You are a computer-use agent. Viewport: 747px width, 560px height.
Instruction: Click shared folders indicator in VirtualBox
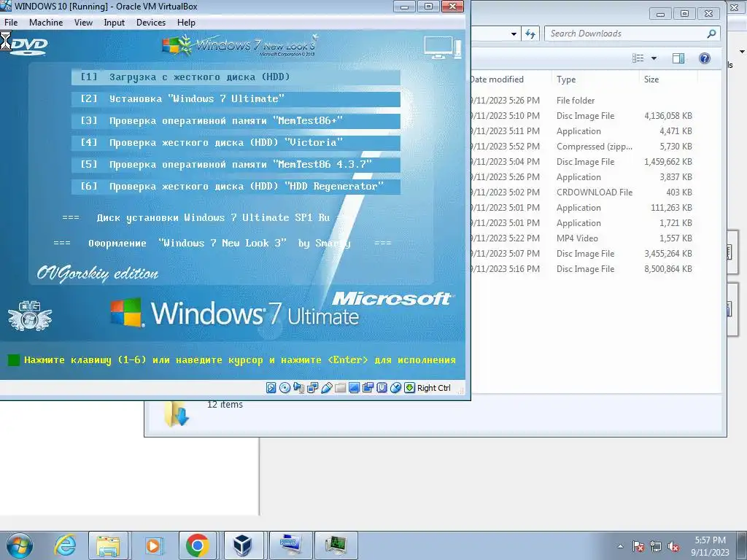(x=340, y=388)
